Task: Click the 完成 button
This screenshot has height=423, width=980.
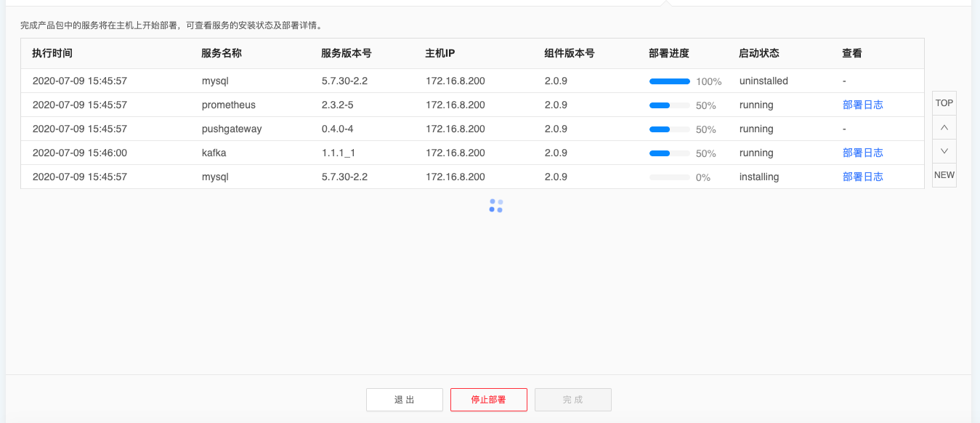Action: (572, 400)
